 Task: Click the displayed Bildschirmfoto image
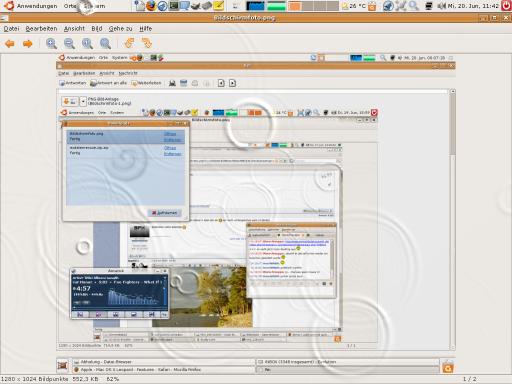(256, 202)
